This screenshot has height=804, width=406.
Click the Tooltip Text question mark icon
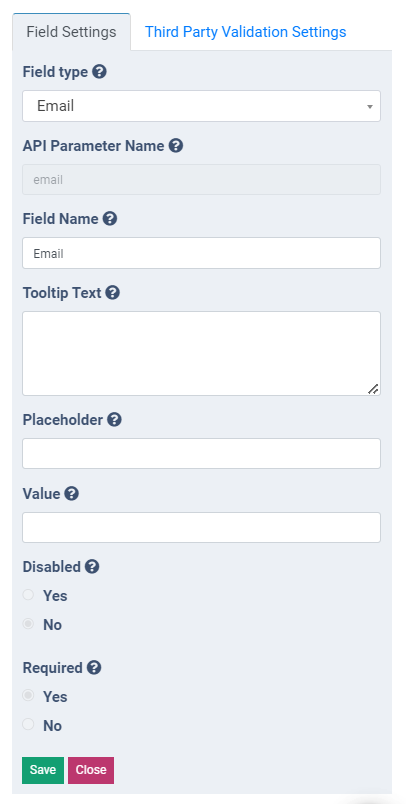[113, 293]
